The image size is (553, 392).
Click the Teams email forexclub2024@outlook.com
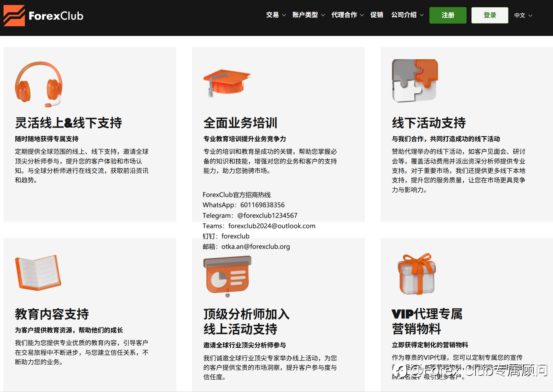(272, 226)
